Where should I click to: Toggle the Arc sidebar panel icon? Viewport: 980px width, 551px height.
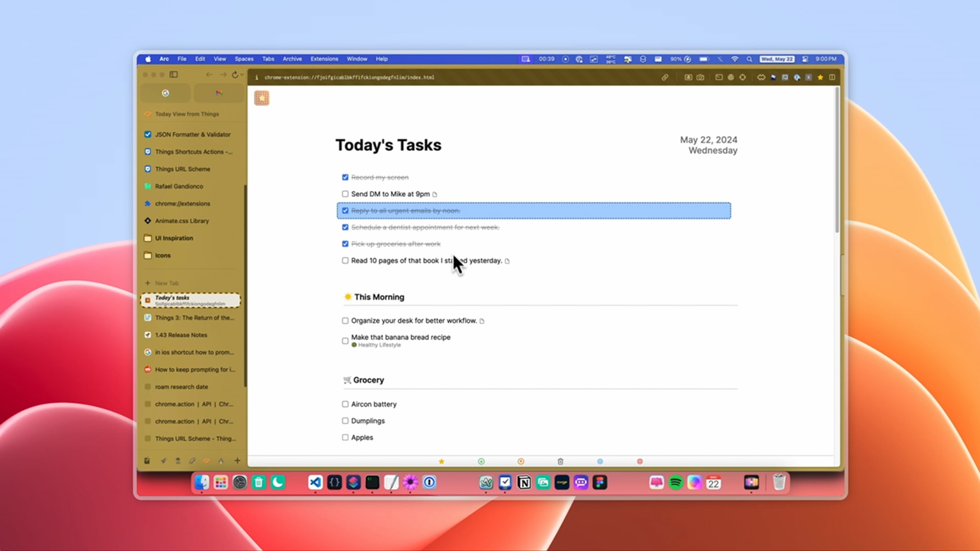click(174, 75)
